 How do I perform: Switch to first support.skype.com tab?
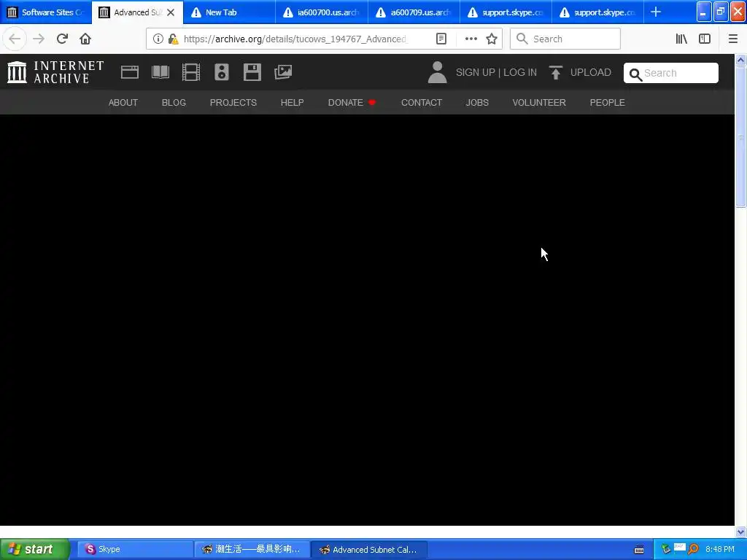[x=506, y=12]
